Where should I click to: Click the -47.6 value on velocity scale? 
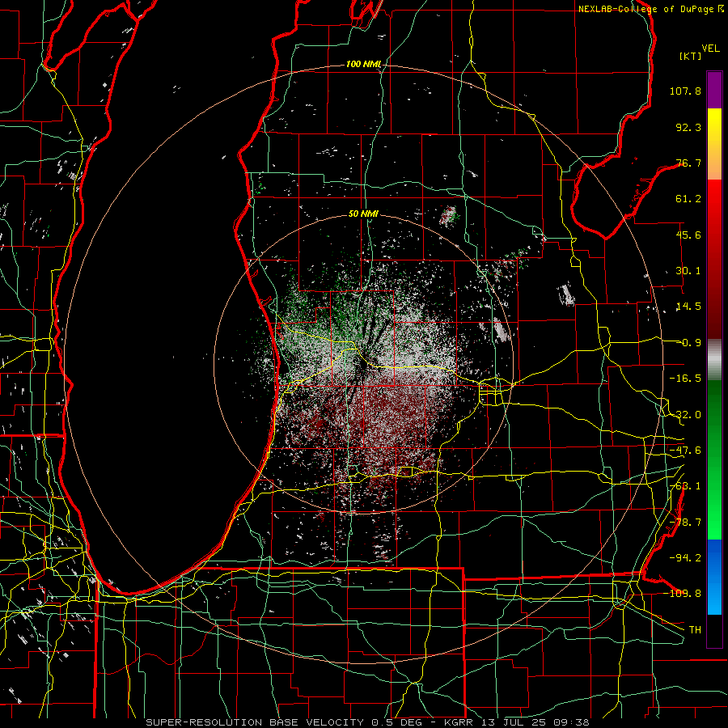685,451
